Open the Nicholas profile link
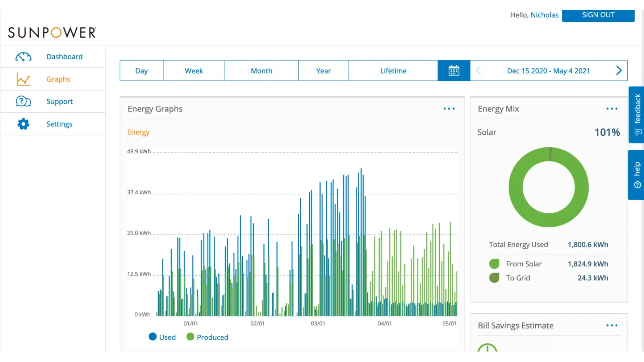The width and height of the screenshot is (644, 362). pos(544,15)
